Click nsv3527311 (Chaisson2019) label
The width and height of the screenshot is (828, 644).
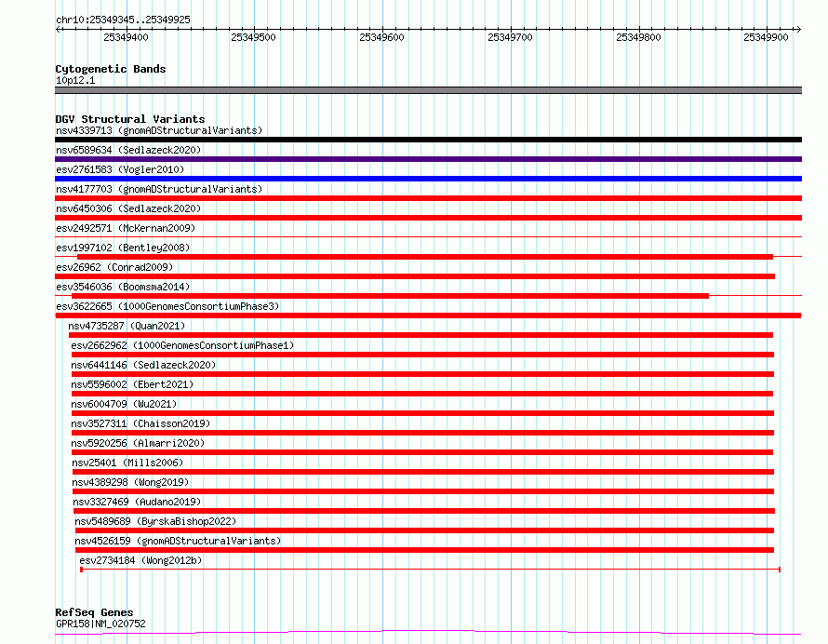[x=140, y=423]
